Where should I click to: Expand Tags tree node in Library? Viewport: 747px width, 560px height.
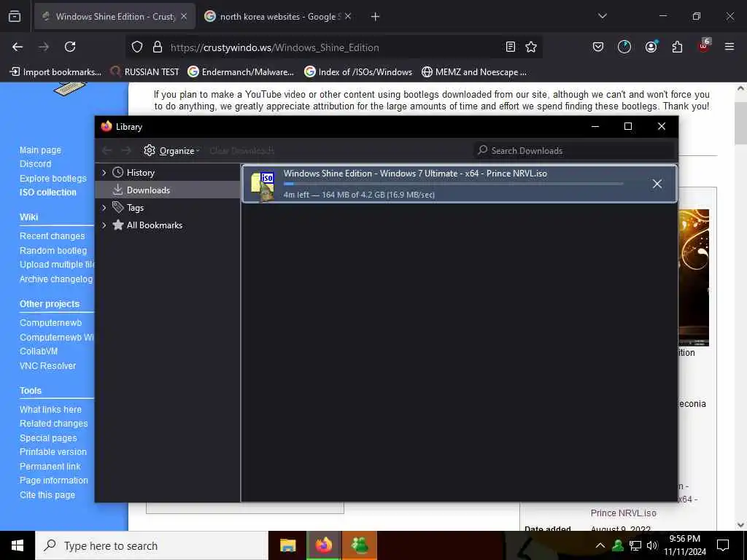(x=104, y=208)
